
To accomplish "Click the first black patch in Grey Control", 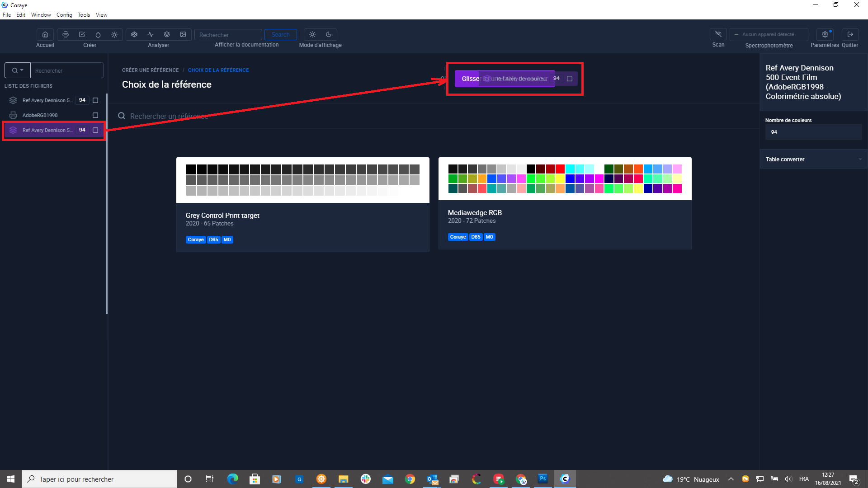I will click(191, 169).
